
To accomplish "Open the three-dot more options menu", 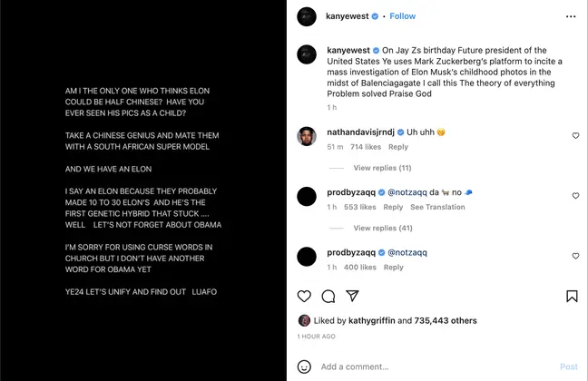I will (x=571, y=16).
